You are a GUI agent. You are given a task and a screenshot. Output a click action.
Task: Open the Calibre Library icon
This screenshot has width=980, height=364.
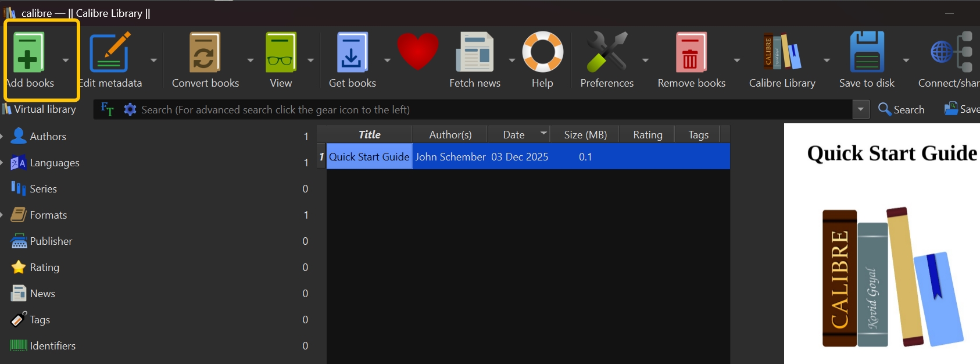[782, 53]
